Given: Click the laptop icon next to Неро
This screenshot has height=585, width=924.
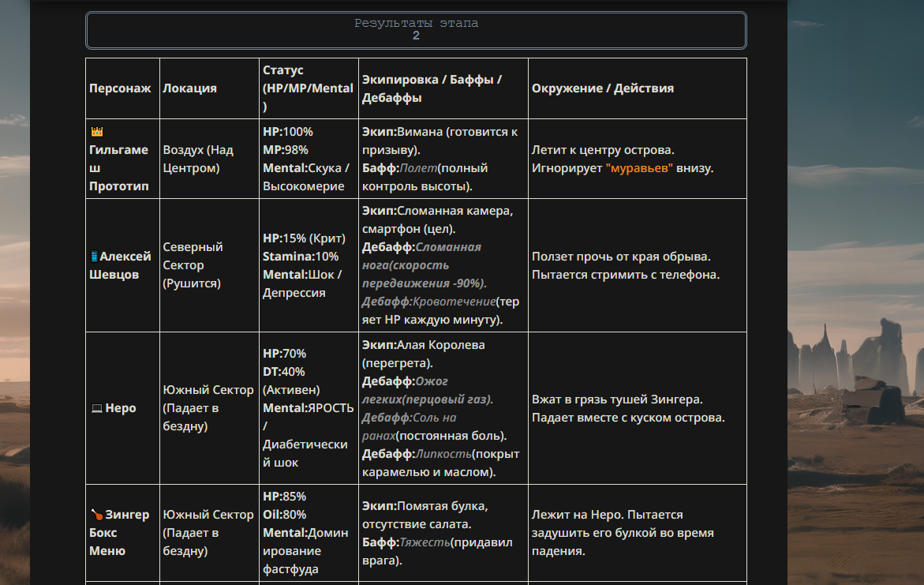Looking at the screenshot, I should coord(96,409).
